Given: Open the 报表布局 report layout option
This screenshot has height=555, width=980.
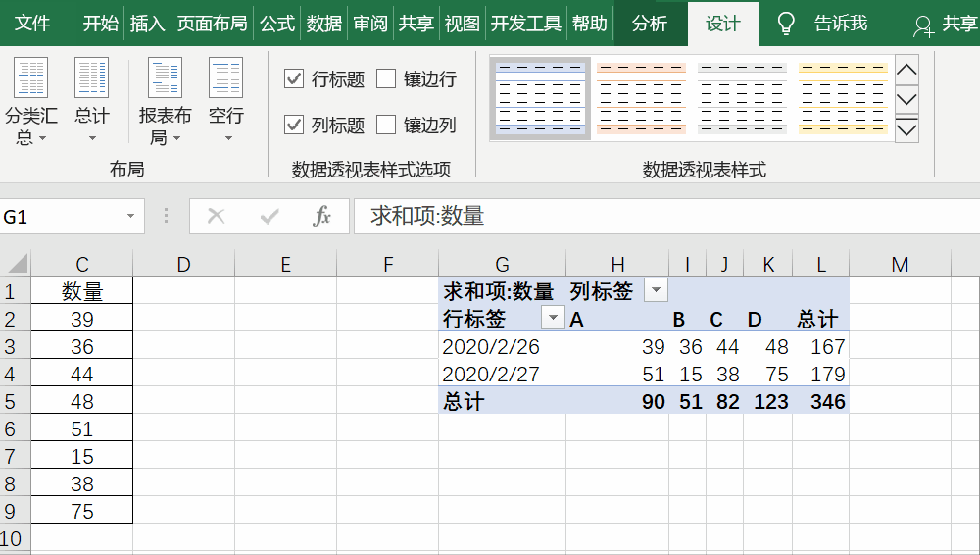Looking at the screenshot, I should click(165, 100).
